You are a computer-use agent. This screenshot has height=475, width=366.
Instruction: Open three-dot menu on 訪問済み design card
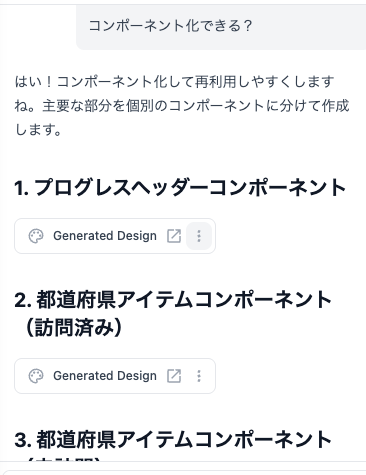tap(199, 376)
